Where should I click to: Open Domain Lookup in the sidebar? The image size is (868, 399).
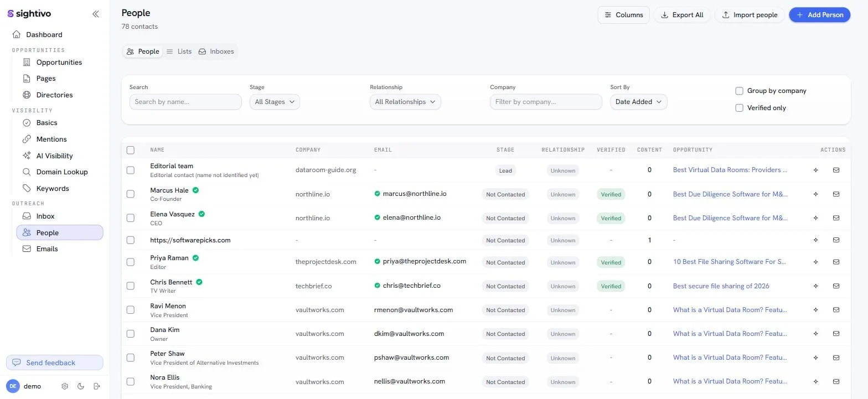pos(62,172)
